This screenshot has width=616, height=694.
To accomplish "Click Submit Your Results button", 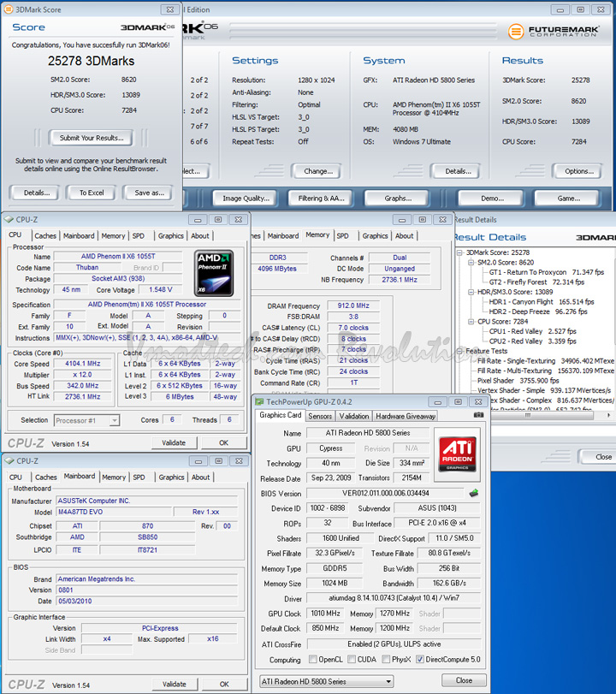I will (x=92, y=138).
